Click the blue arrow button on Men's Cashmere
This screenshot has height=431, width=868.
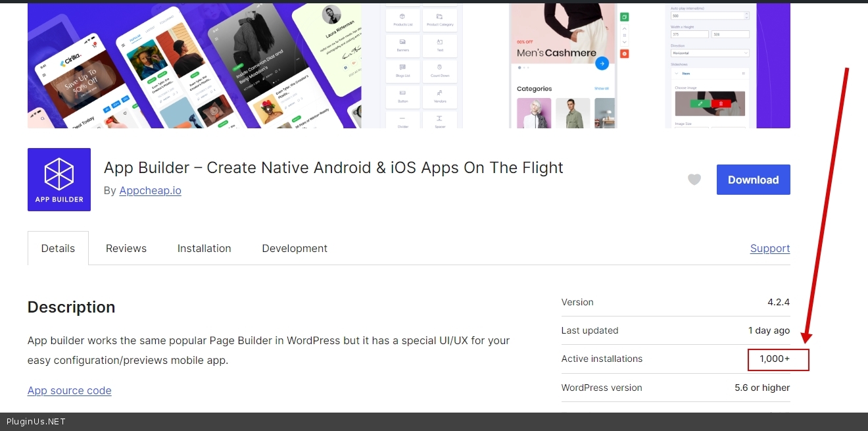tap(601, 64)
